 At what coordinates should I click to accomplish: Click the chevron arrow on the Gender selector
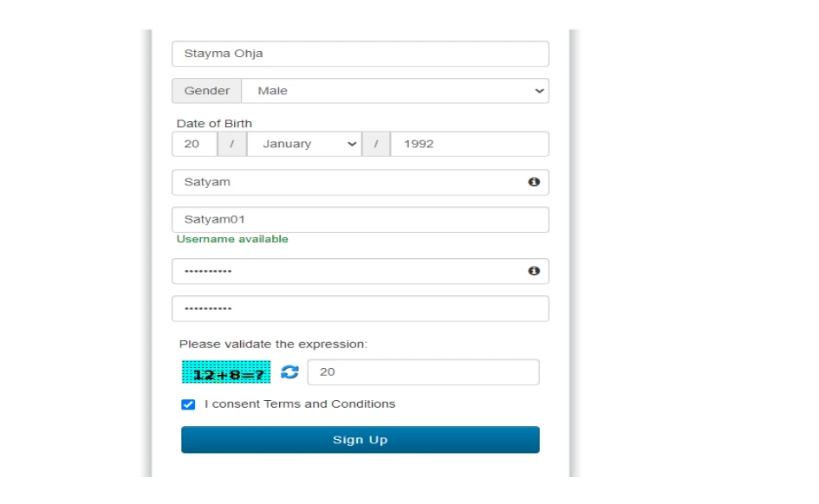coord(537,90)
